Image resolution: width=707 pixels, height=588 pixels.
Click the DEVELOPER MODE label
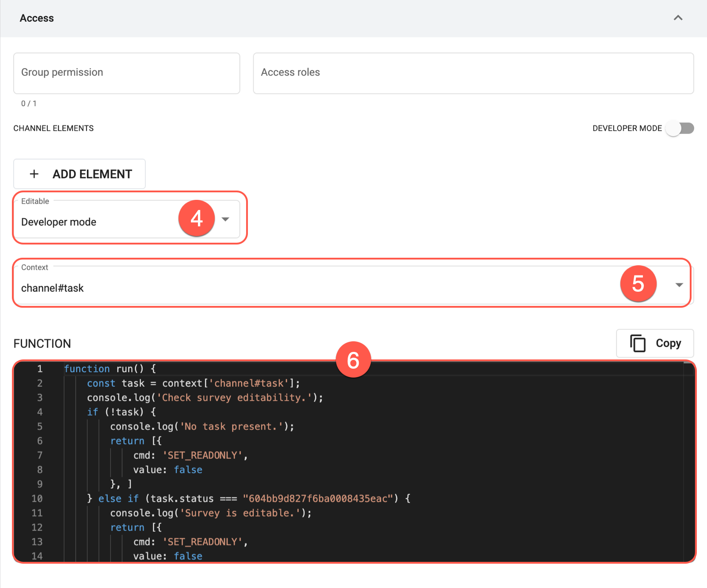pyautogui.click(x=627, y=128)
